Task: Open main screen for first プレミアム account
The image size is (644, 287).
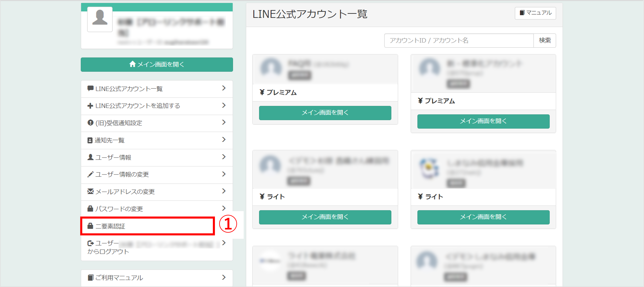Action: pos(325,113)
